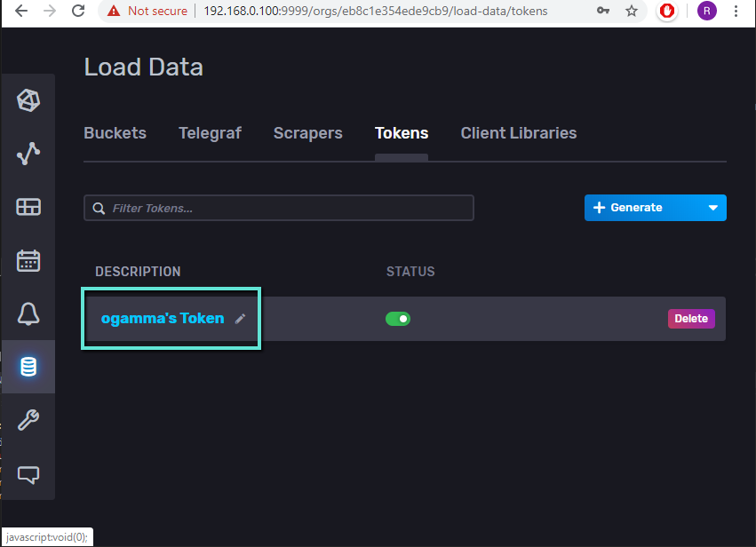
Task: Click the InfluxDB cube logo icon
Action: [x=28, y=100]
